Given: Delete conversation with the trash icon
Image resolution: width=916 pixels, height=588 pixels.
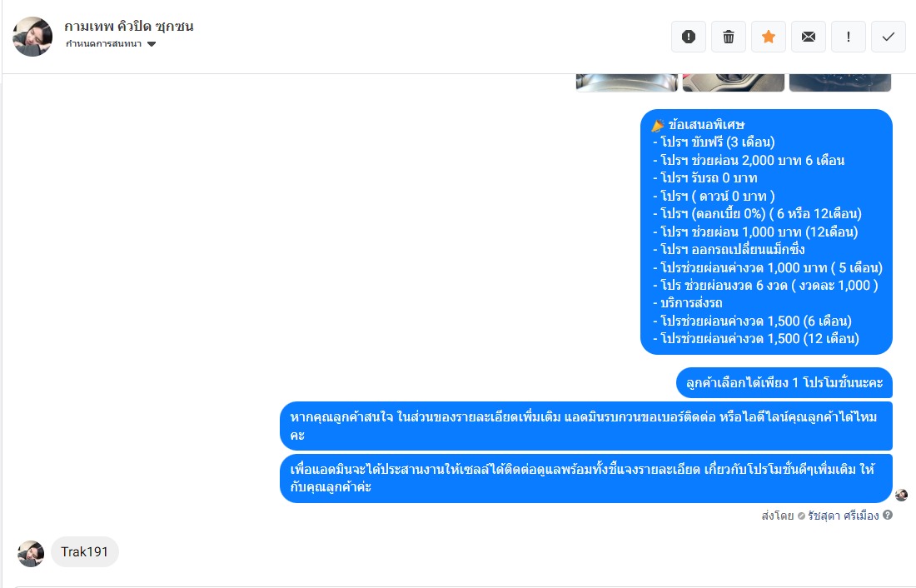Looking at the screenshot, I should click(x=729, y=37).
